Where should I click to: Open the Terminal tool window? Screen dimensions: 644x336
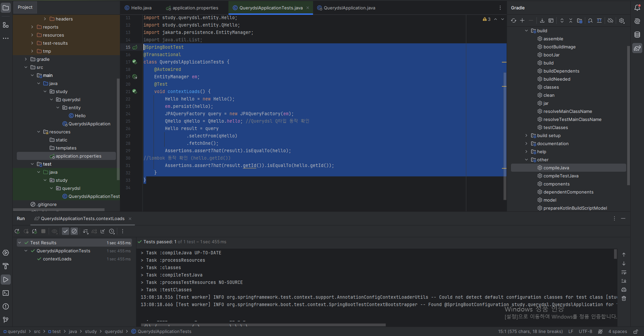click(6, 293)
